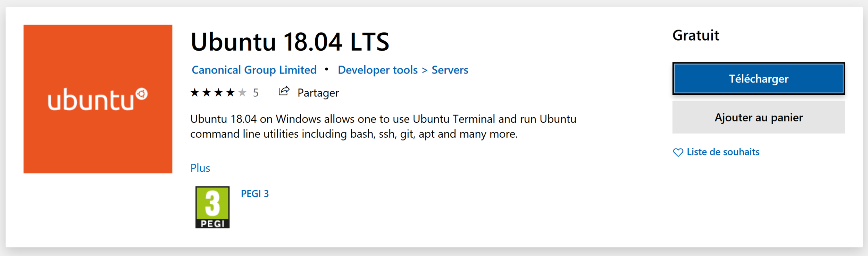Click the Ubuntu orange logo thumbnail
This screenshot has height=256, width=868.
[x=98, y=99]
